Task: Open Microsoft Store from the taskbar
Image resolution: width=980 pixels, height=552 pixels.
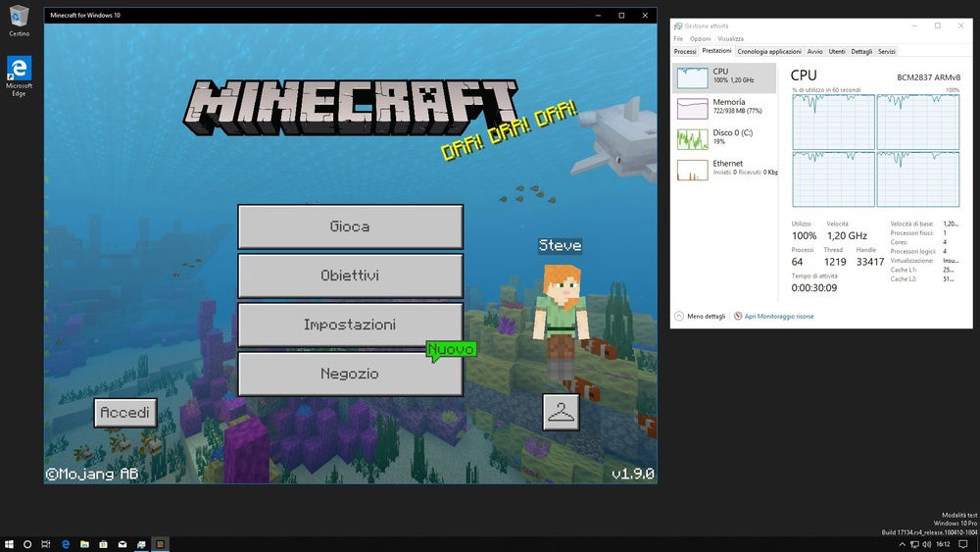Action: coord(103,543)
